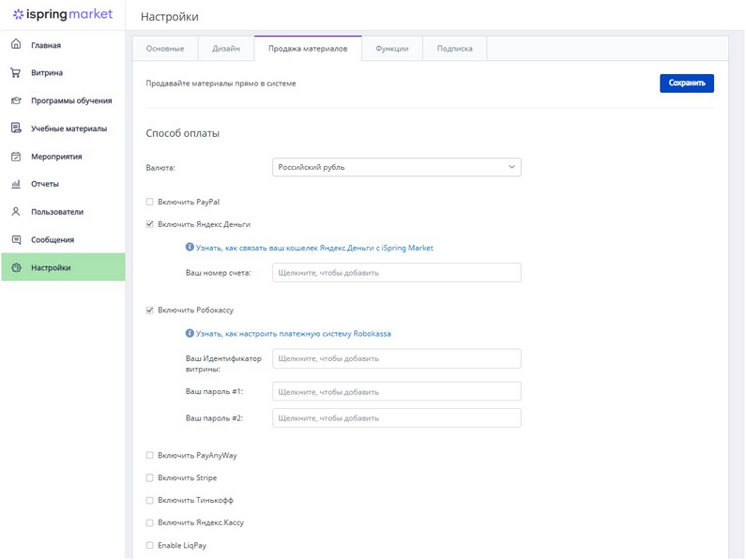Screen dimensions: 746x560
Task: Click the Отчеты bar chart icon
Action: pyautogui.click(x=16, y=184)
